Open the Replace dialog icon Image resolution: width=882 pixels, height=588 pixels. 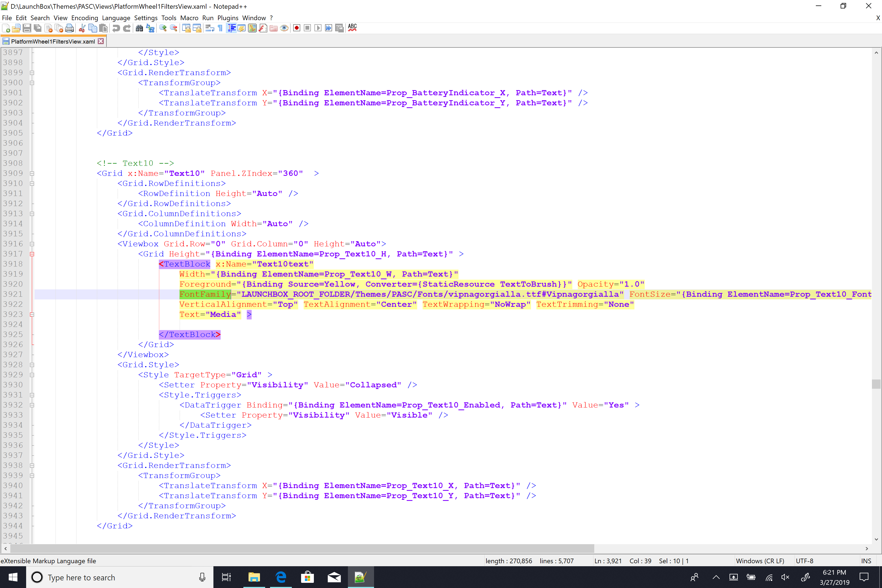pos(150,28)
